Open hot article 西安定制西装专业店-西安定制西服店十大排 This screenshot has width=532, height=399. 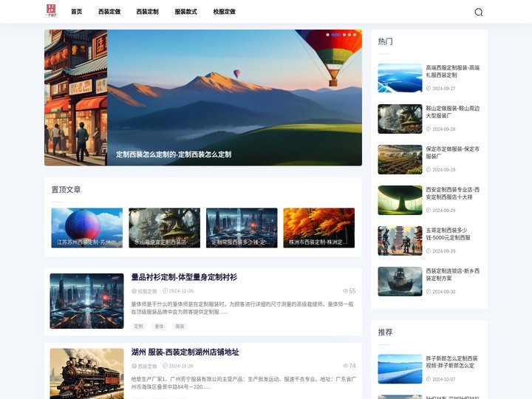(453, 193)
